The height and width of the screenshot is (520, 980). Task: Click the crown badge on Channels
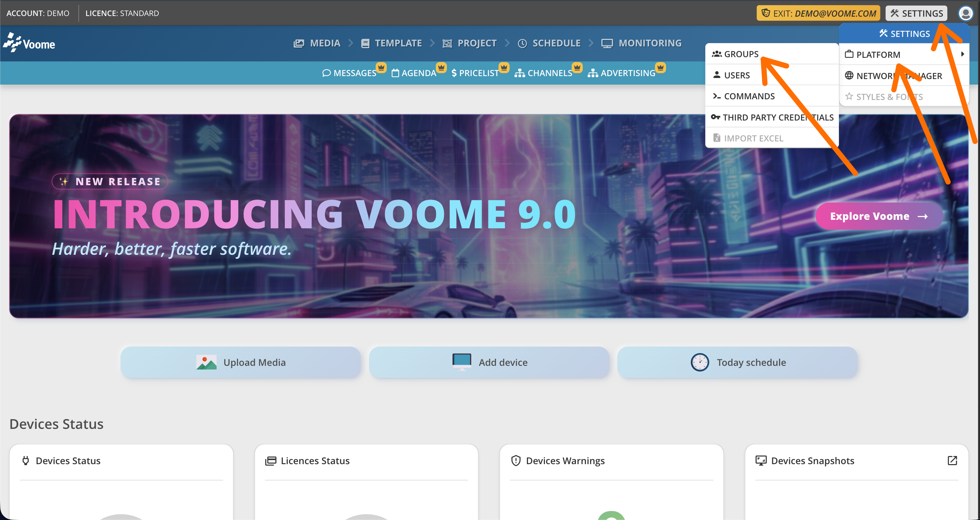(x=577, y=67)
